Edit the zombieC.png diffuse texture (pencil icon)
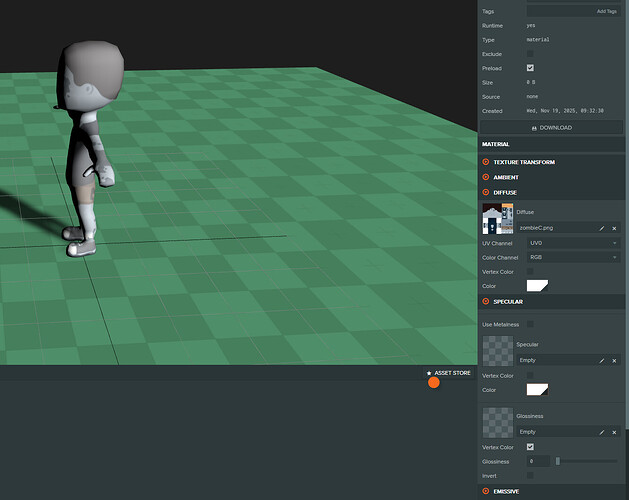The image size is (629, 500). click(x=601, y=228)
